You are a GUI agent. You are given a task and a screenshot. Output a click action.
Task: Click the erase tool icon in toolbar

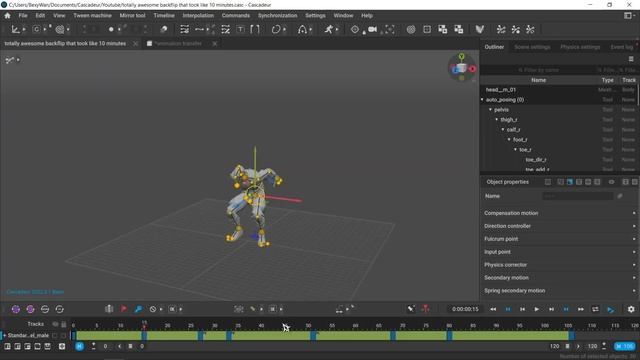click(x=164, y=29)
